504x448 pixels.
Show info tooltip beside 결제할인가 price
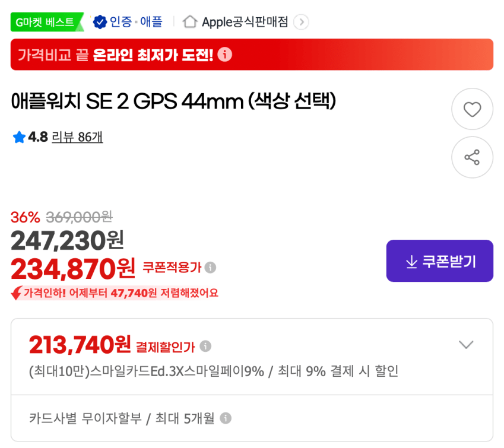pos(204,345)
